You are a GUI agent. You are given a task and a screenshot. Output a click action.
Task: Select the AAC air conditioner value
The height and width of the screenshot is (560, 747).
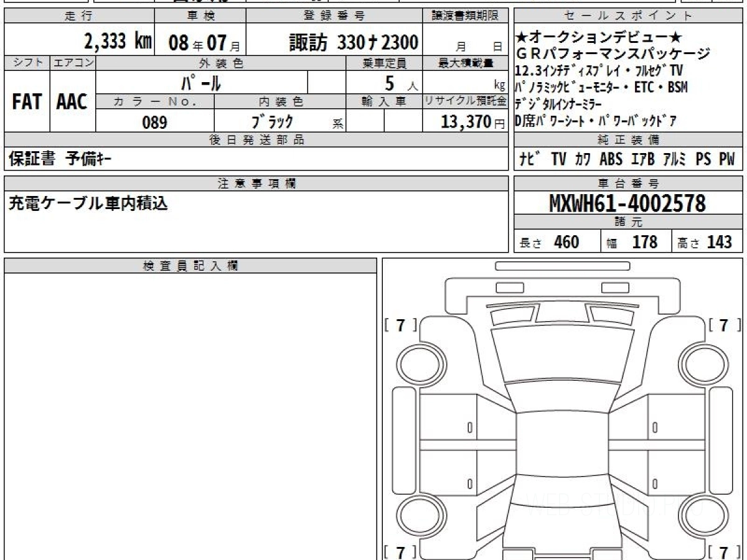(72, 102)
